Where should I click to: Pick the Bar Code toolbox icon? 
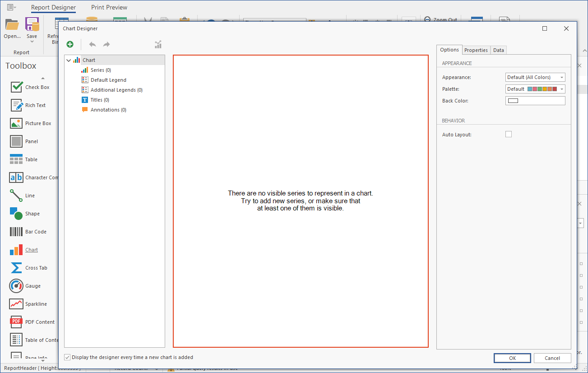(x=16, y=232)
